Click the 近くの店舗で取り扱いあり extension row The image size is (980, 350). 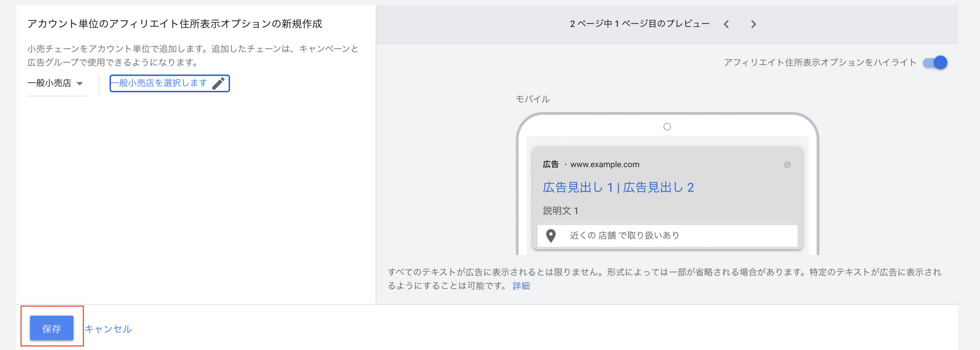tap(667, 236)
